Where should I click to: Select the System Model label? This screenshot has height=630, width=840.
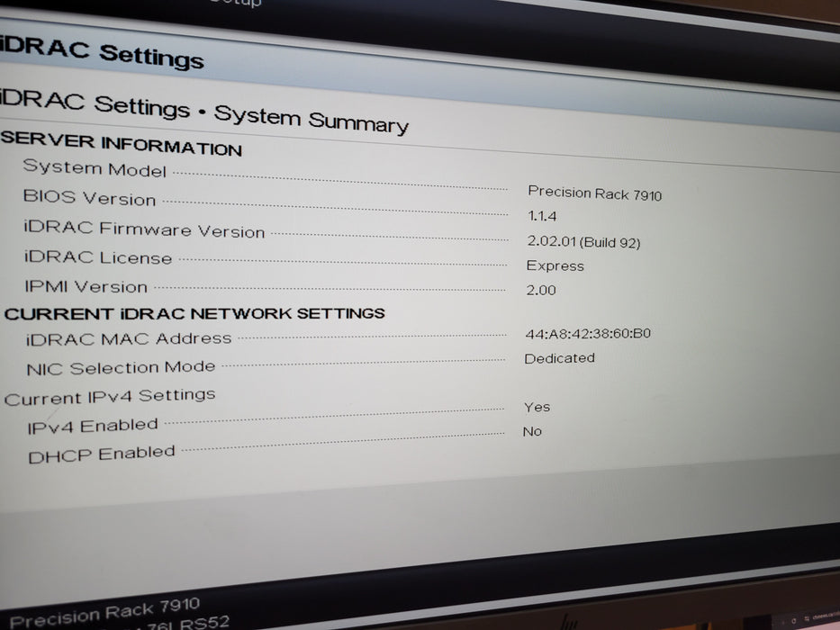coord(95,168)
